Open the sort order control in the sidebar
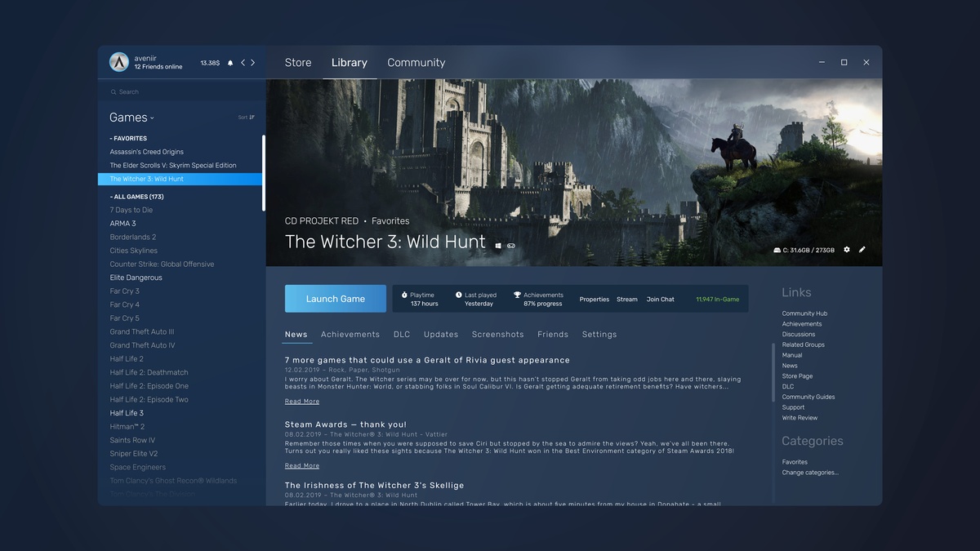Viewport: 980px width, 551px height. coord(247,117)
